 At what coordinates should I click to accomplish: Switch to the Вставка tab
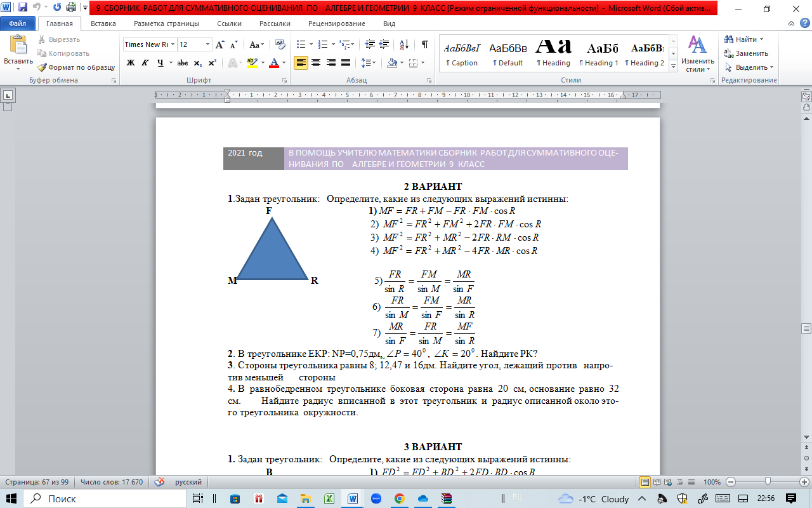pos(103,23)
